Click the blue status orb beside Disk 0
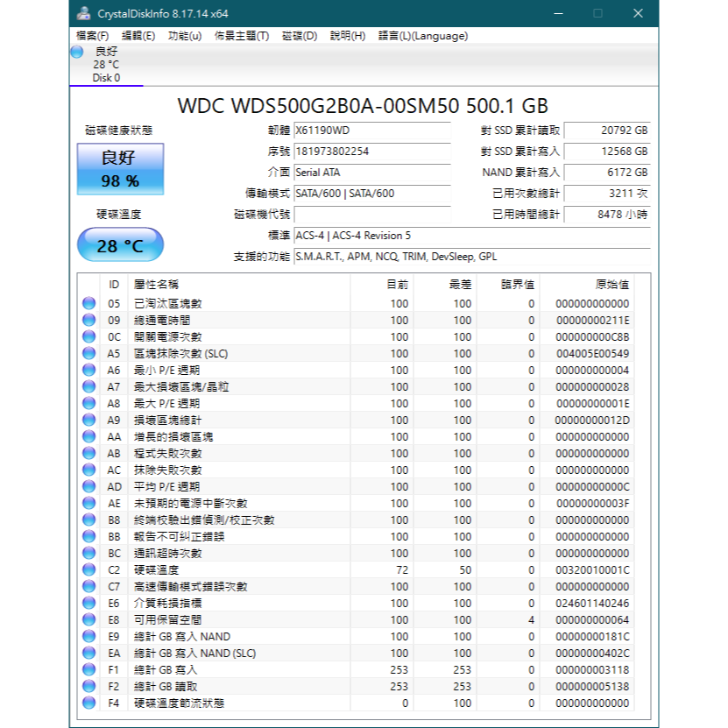 tap(77, 52)
